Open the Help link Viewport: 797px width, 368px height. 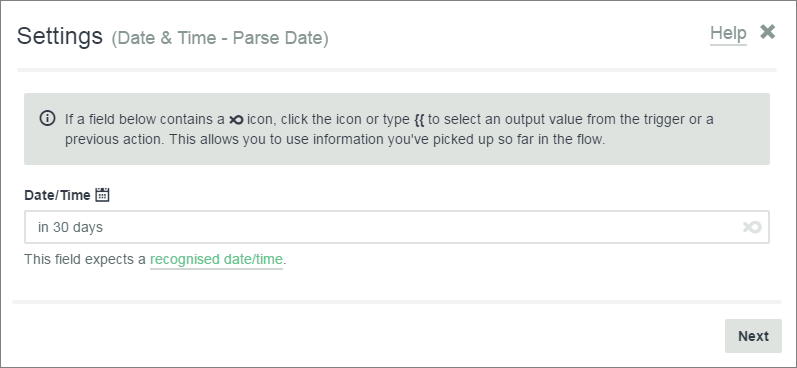pyautogui.click(x=728, y=34)
